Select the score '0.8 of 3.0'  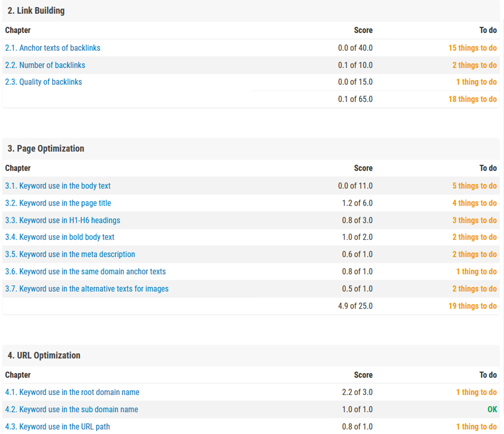pyautogui.click(x=357, y=220)
